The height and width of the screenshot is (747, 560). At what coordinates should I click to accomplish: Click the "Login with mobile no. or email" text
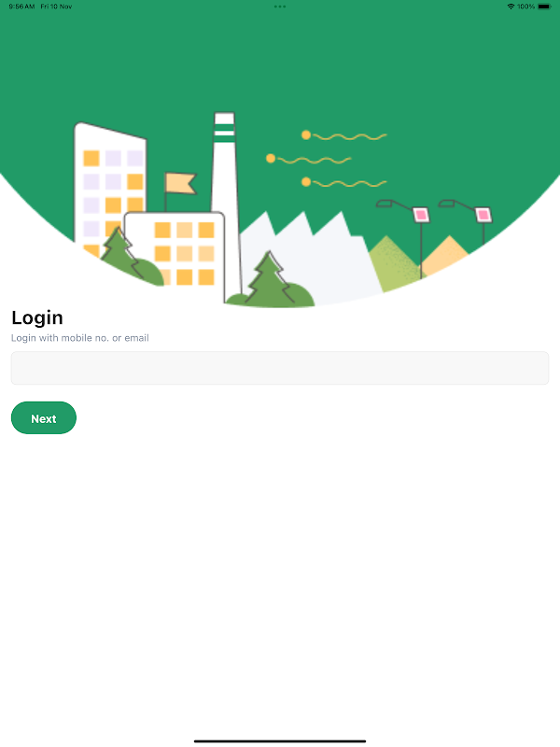click(80, 338)
